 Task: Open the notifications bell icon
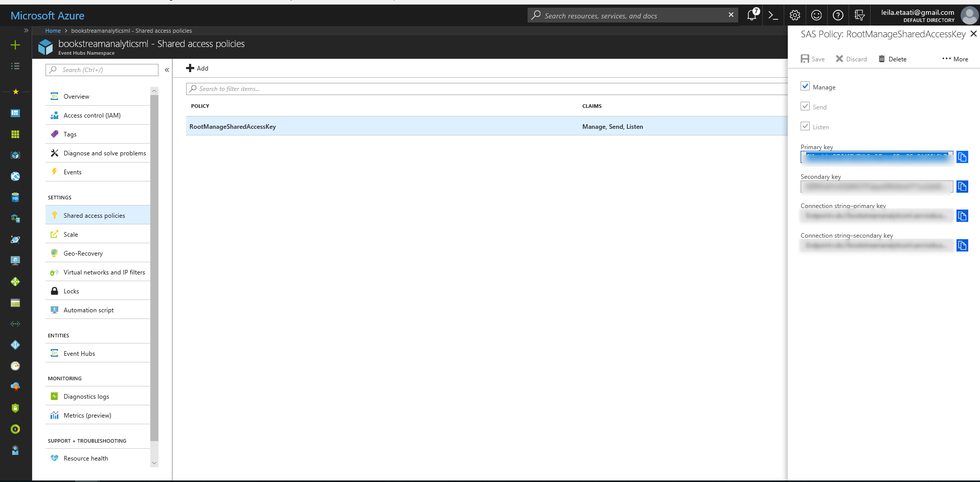pyautogui.click(x=751, y=15)
